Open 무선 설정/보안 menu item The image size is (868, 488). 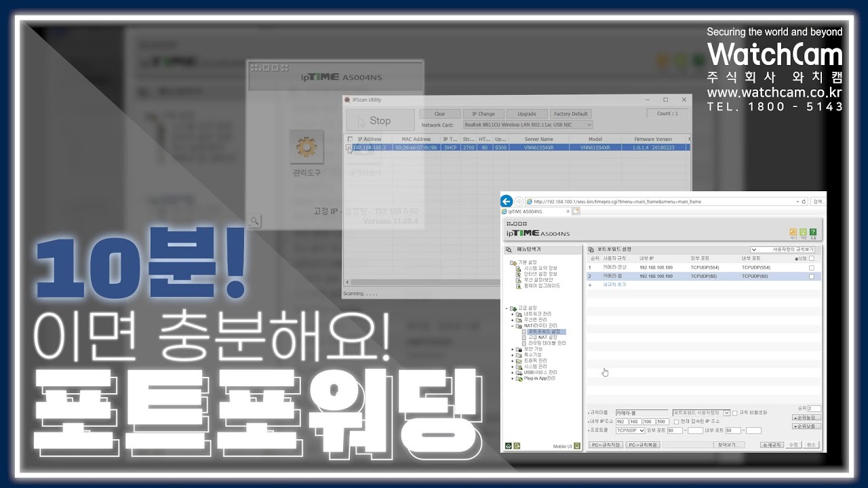click(538, 280)
